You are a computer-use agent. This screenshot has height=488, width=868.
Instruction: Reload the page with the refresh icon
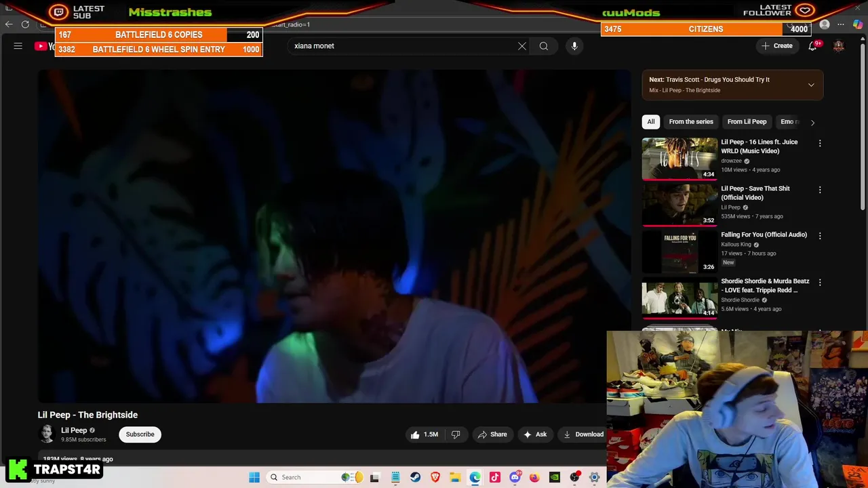coord(25,24)
